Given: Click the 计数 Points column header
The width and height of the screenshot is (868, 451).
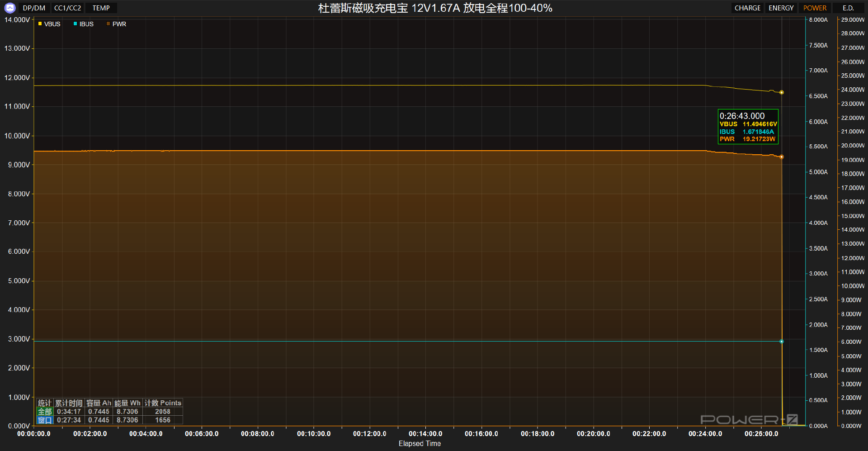Looking at the screenshot, I should (163, 403).
